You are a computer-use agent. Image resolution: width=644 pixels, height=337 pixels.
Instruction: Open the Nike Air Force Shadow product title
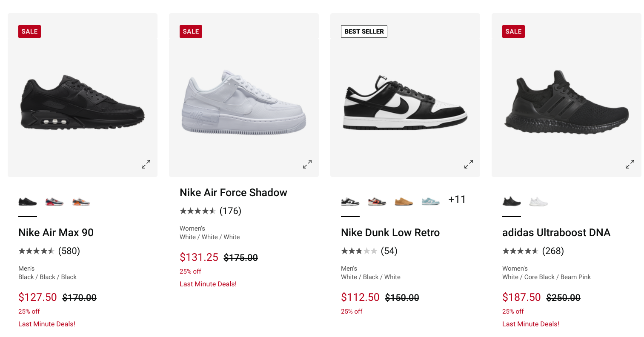pyautogui.click(x=233, y=193)
